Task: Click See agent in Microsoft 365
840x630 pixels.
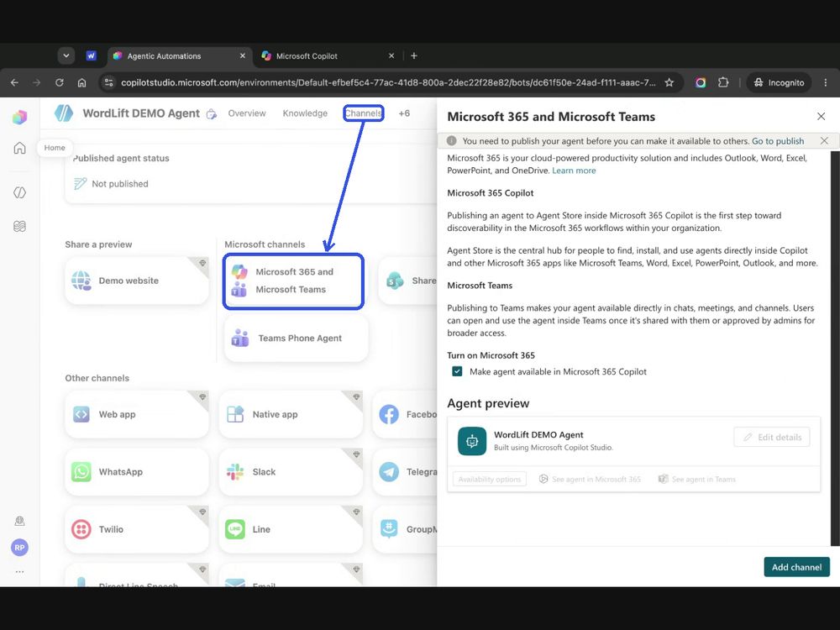Action: coord(590,479)
